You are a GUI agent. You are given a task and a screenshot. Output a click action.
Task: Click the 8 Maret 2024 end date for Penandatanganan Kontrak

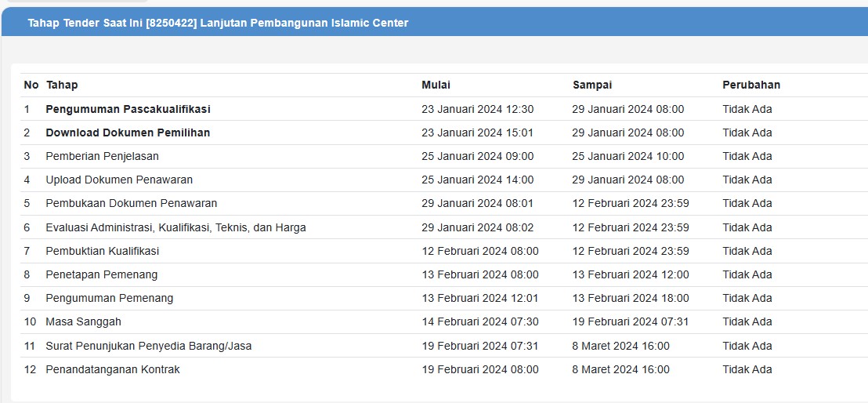620,369
